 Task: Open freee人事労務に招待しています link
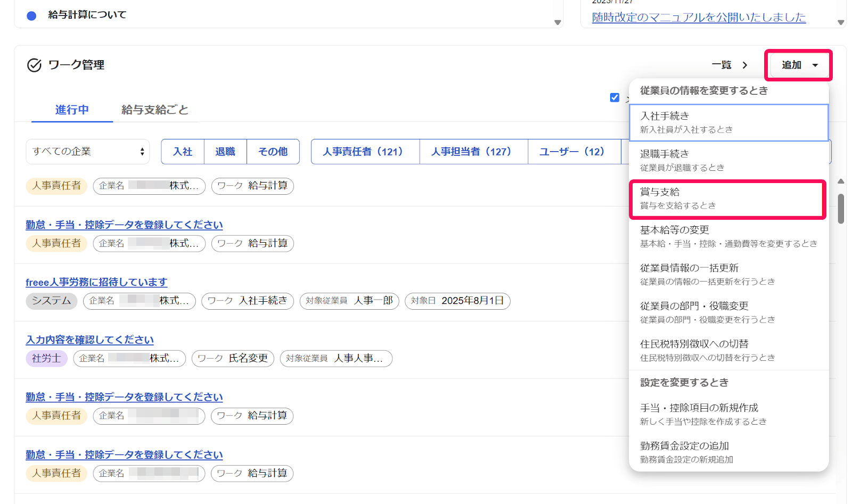[x=96, y=282]
